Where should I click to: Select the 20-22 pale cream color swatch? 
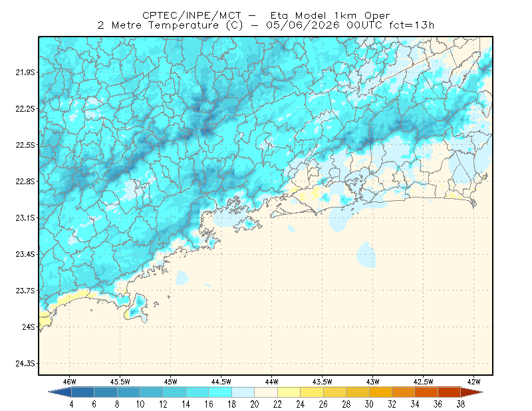click(266, 392)
